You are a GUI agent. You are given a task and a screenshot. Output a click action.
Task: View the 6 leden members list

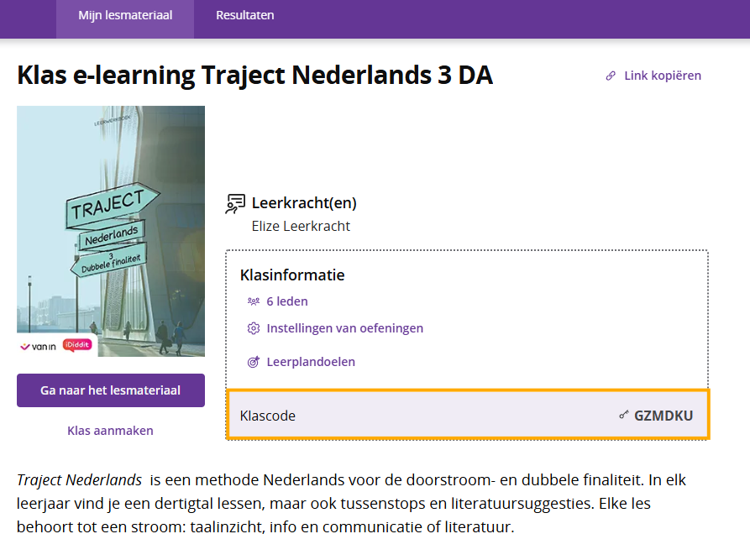[x=287, y=301]
